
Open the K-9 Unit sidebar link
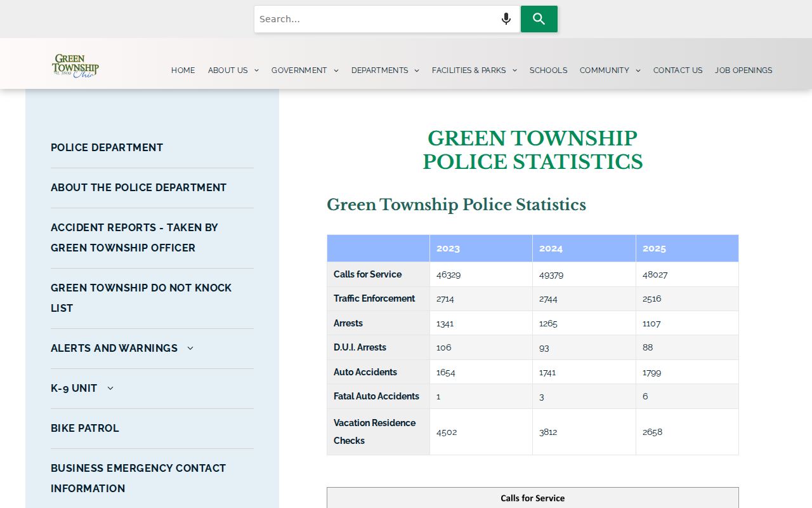click(x=74, y=388)
